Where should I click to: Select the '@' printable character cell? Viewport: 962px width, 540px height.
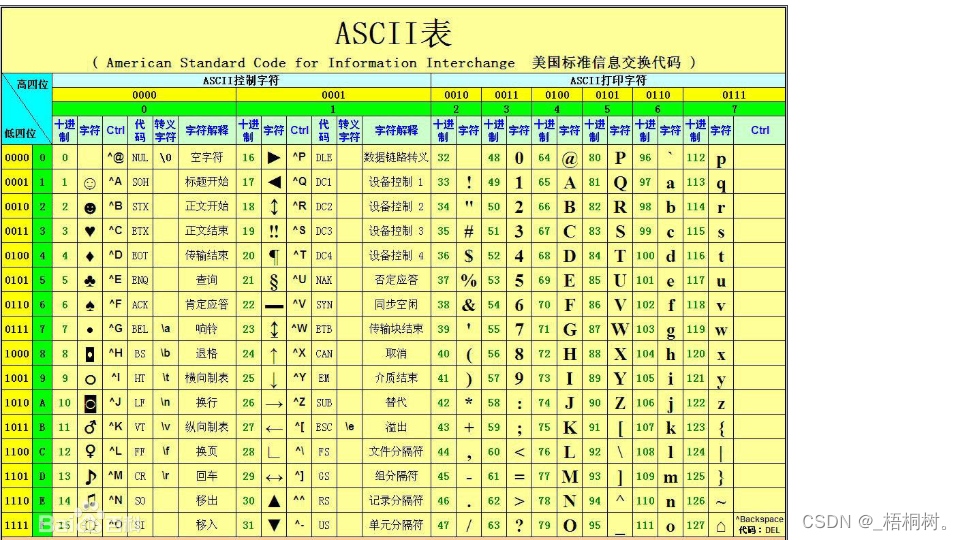pyautogui.click(x=569, y=158)
